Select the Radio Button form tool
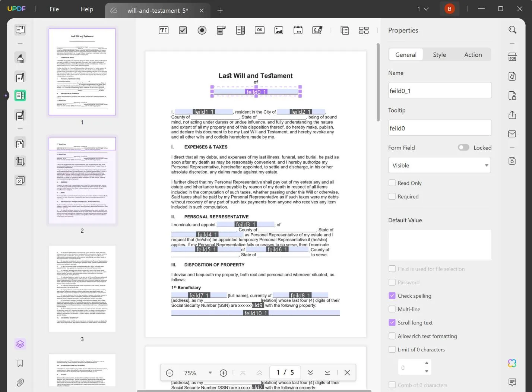532x392 pixels. (x=202, y=31)
